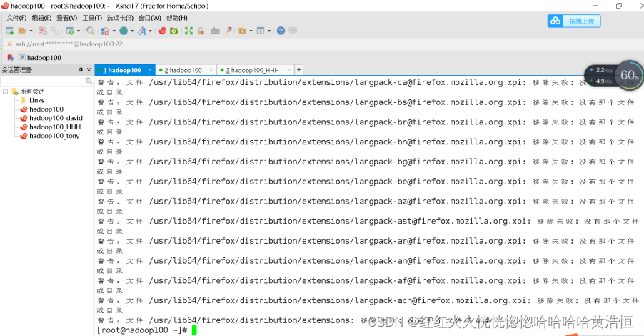Click the lock screen padlock icon
644x336 pixels.
coord(201,31)
